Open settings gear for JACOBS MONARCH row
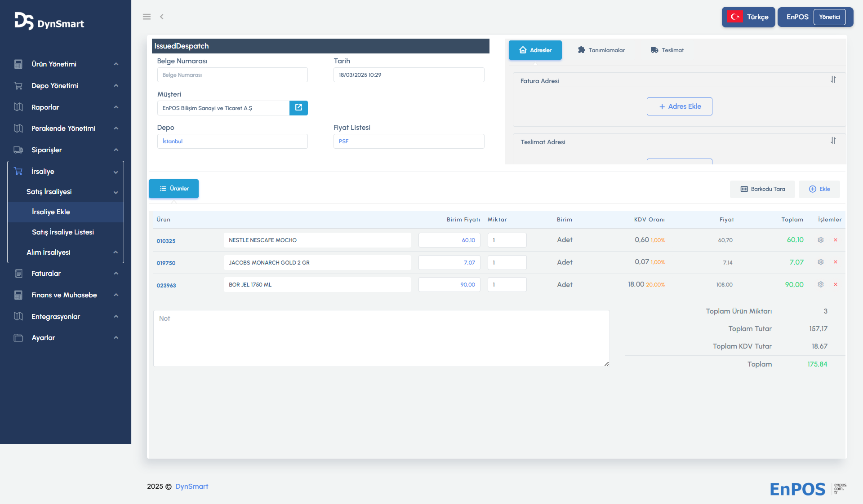 click(x=821, y=262)
